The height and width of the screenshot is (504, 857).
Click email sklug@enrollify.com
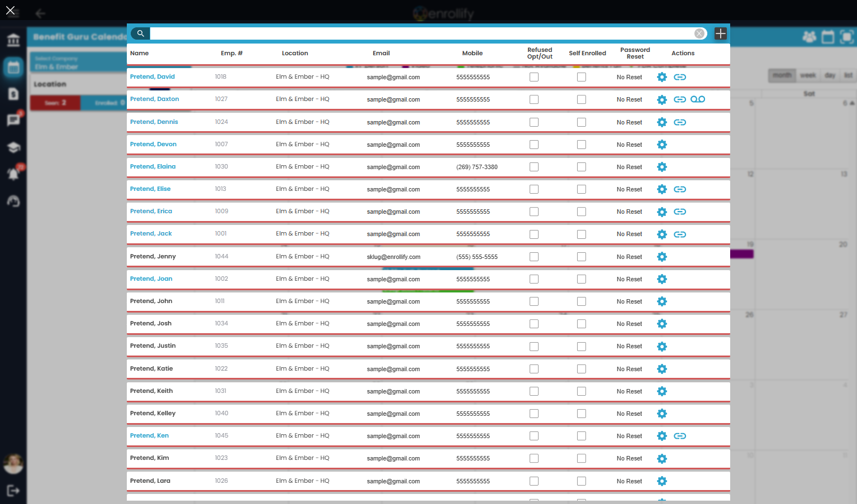tap(393, 257)
